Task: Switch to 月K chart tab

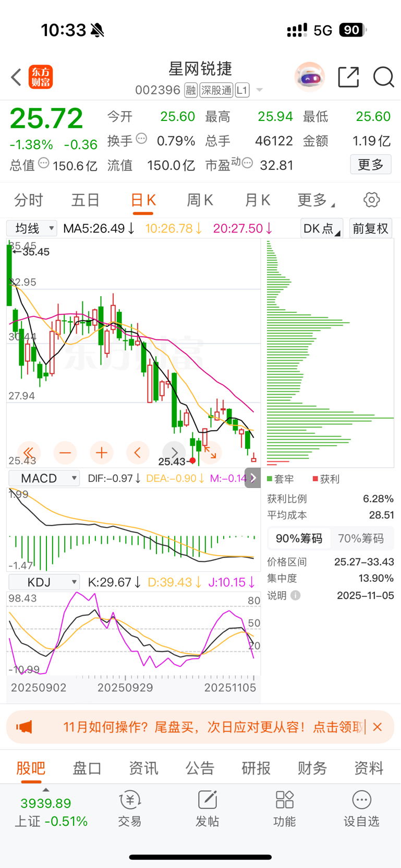Action: (x=258, y=200)
